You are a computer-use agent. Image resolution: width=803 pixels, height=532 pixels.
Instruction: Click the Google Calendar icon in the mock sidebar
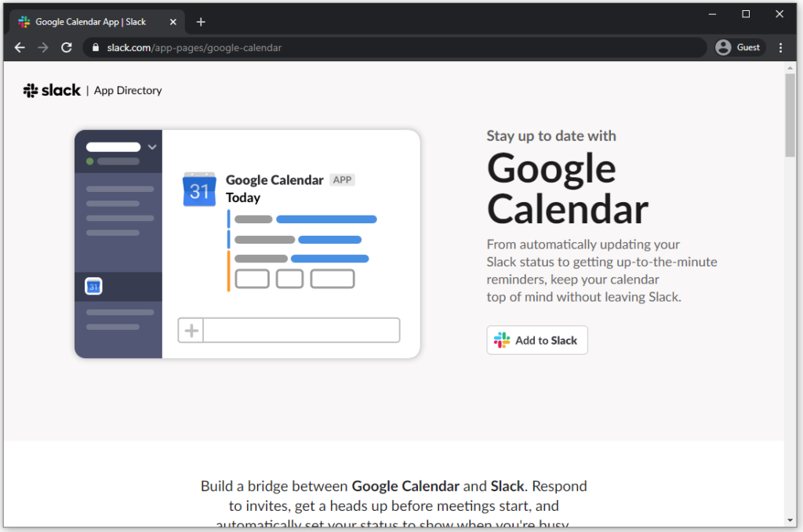[x=93, y=286]
